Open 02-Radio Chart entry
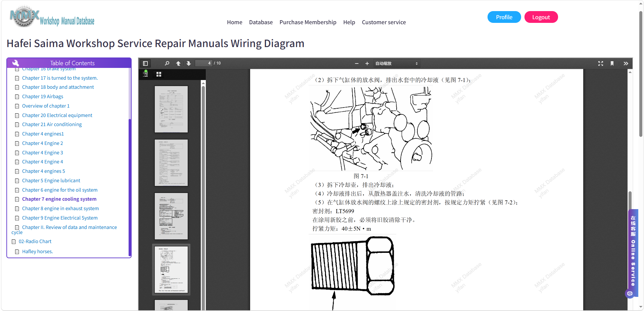This screenshot has height=311, width=644. click(x=35, y=241)
